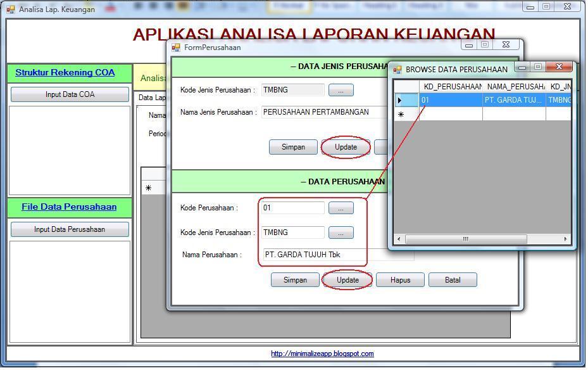This screenshot has width=588, height=370.
Task: Click the Browse Data Perusahaan title icon
Action: [397, 70]
